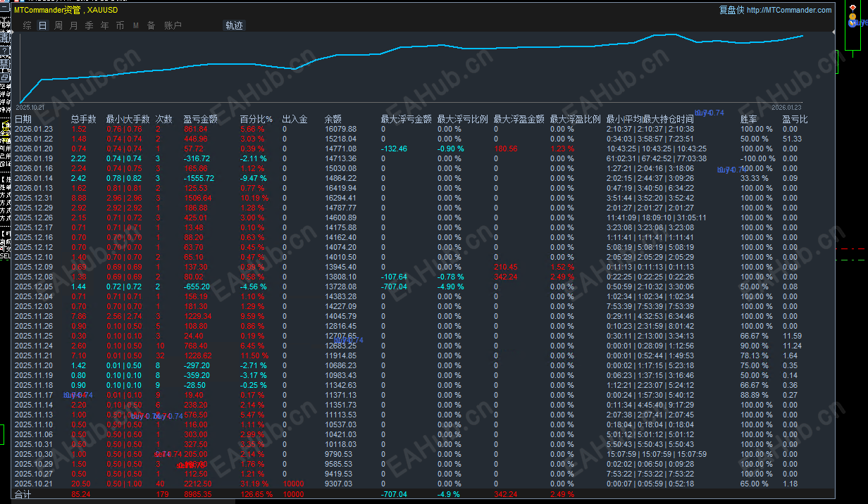Switch to the 综 summary tab
This screenshot has width=868, height=504.
coord(26,25)
